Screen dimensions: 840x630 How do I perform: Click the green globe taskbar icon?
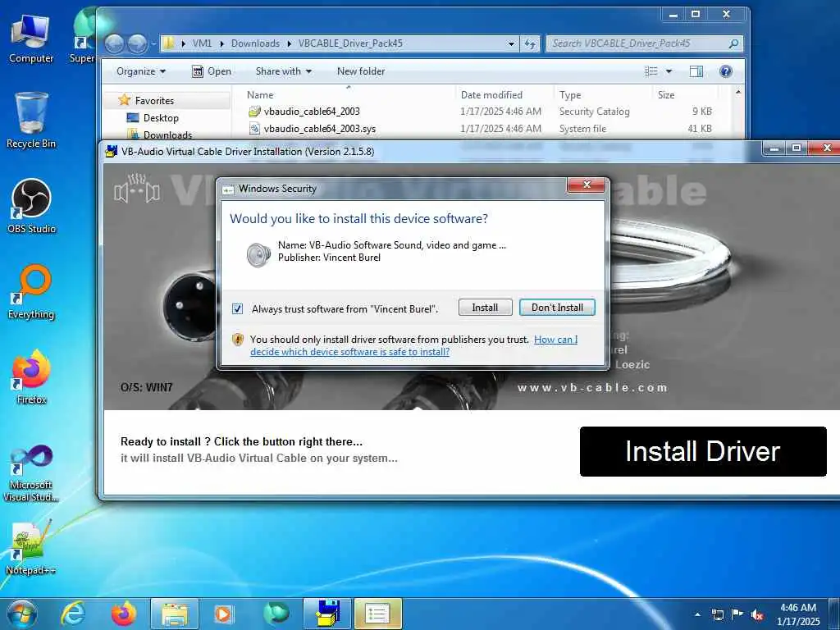click(276, 614)
